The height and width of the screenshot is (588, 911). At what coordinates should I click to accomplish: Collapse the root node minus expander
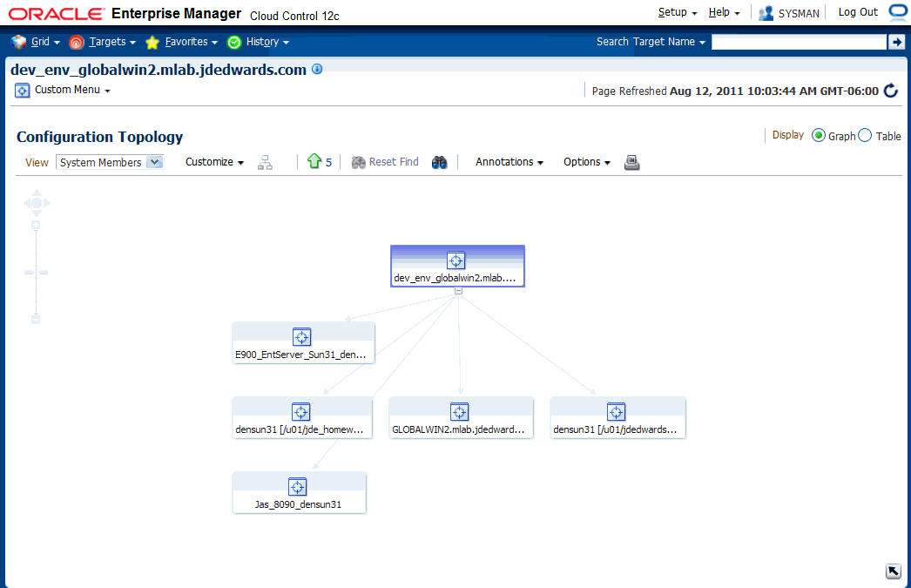click(458, 290)
